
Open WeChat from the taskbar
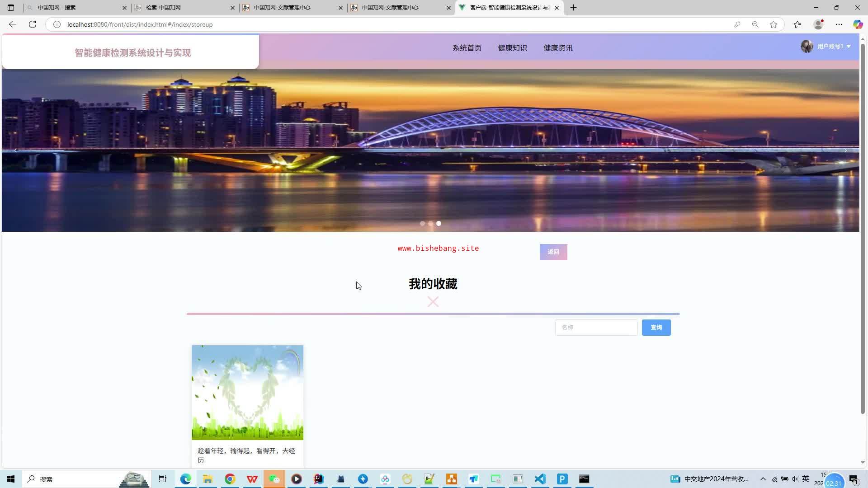(274, 479)
